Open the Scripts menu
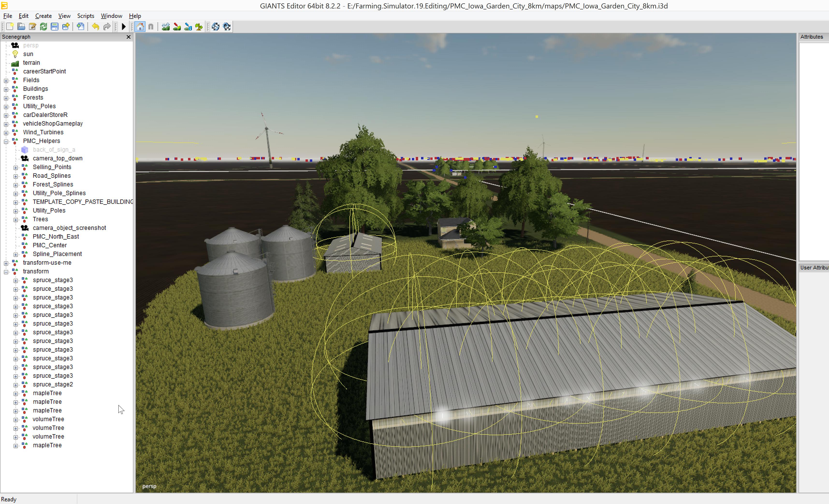Image resolution: width=829 pixels, height=504 pixels. (x=86, y=16)
